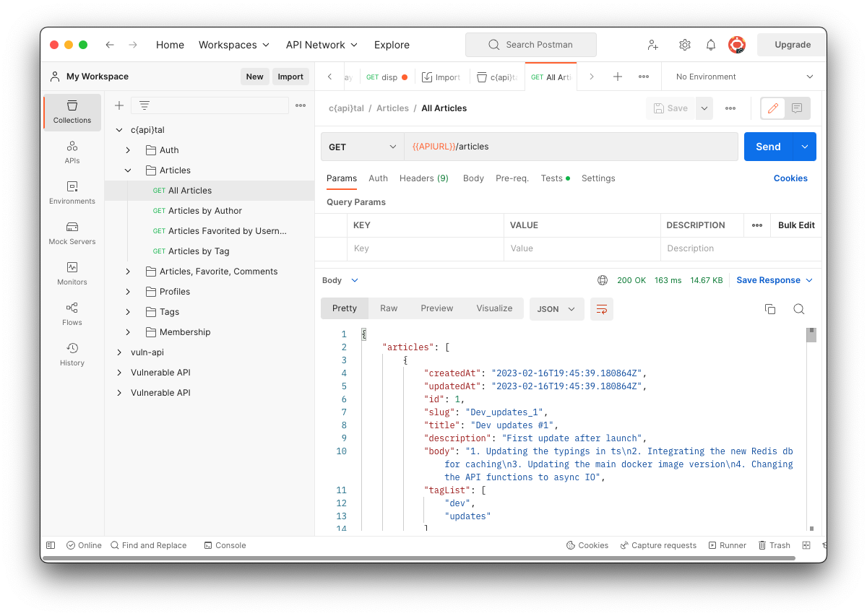Open the Console in status bar
This screenshot has height=616, width=867.
[225, 545]
